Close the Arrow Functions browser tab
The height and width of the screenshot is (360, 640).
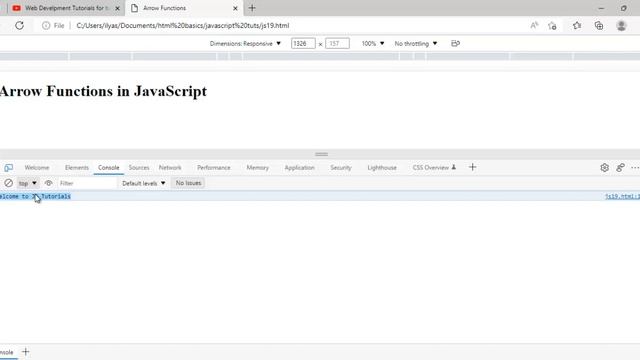point(235,8)
